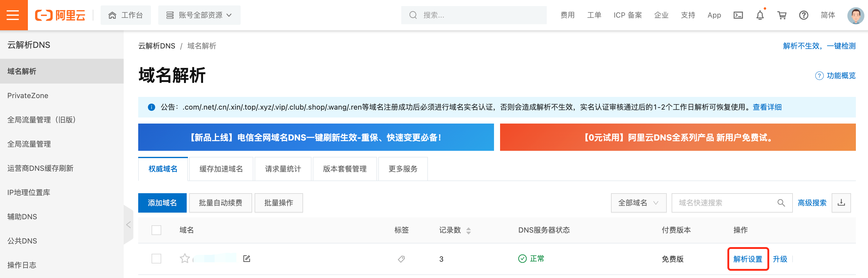The width and height of the screenshot is (868, 278).
Task: Open 辅助DNS in sidebar
Action: coord(62,217)
